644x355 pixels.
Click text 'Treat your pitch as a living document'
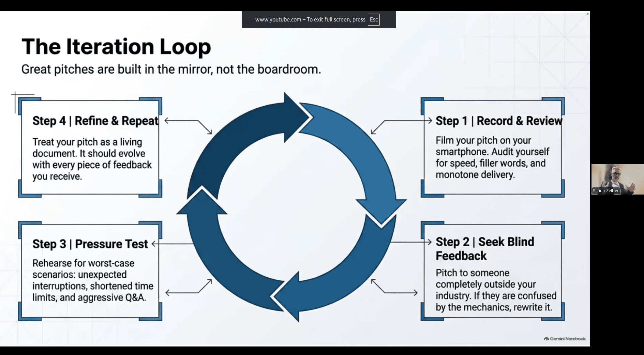click(x=87, y=148)
